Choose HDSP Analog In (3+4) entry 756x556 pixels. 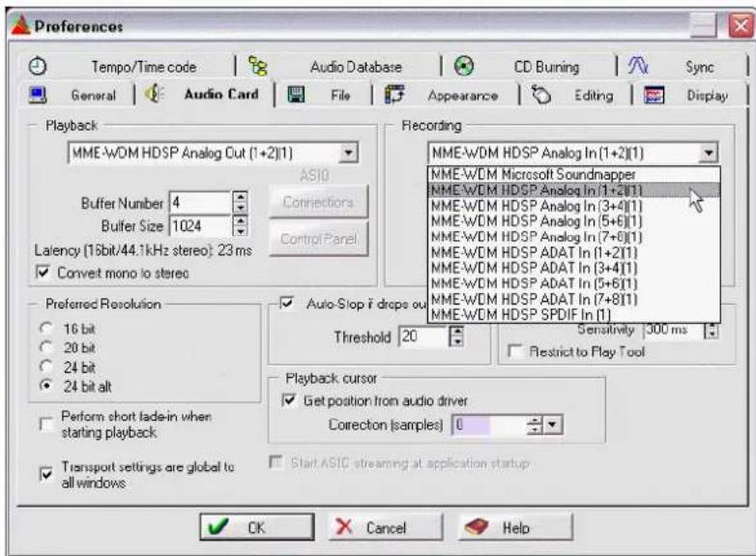(x=573, y=206)
